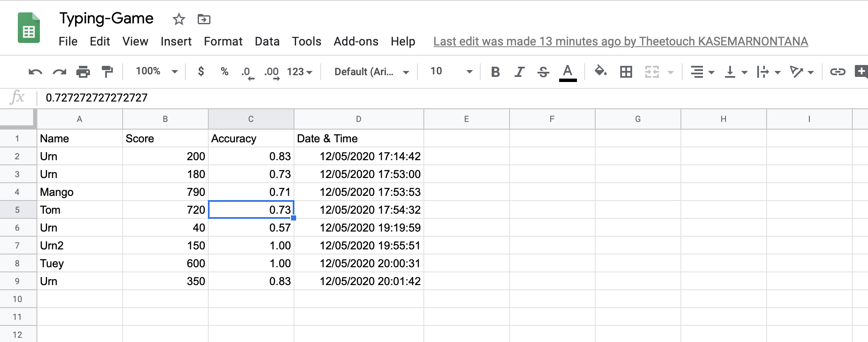
Task: Insert a comment
Action: point(861,71)
